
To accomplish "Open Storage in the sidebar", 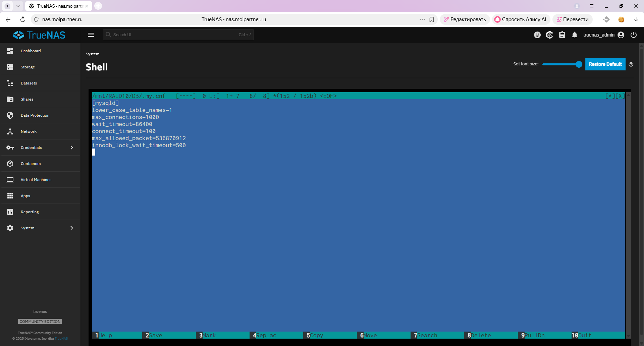I will 28,67.
